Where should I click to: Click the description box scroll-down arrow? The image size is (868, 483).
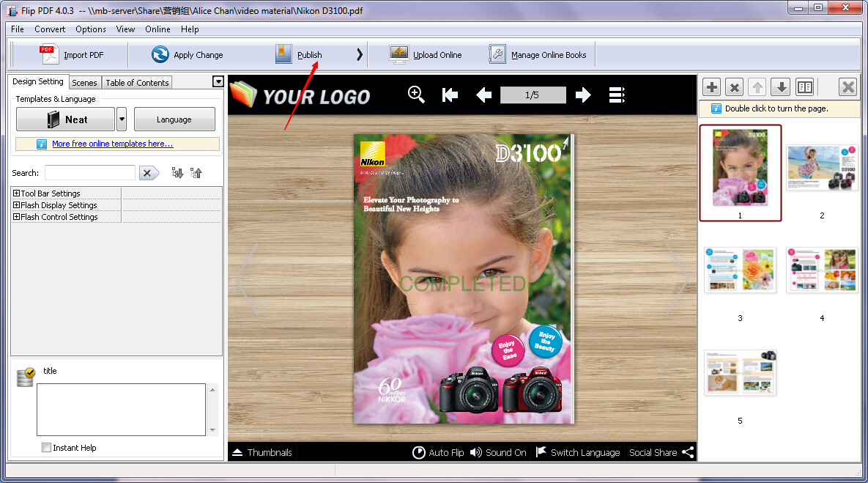click(212, 429)
